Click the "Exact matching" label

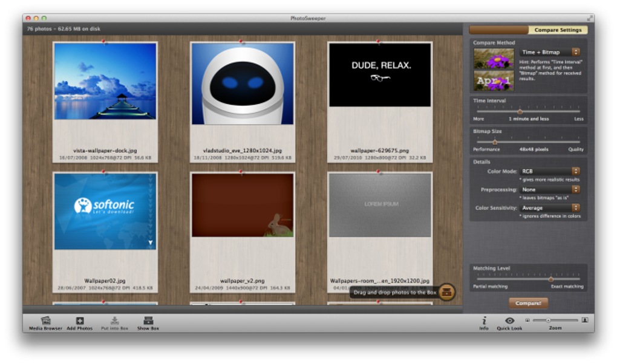coord(567,287)
